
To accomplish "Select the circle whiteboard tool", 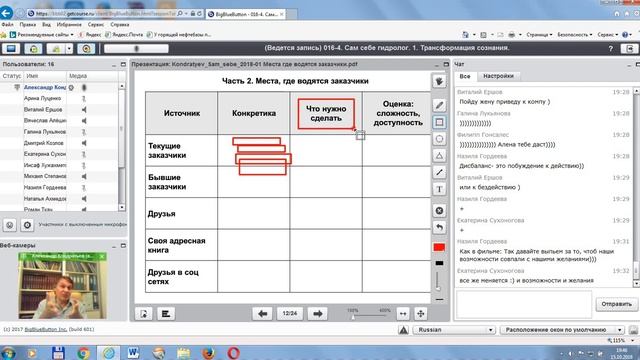I will click(439, 139).
